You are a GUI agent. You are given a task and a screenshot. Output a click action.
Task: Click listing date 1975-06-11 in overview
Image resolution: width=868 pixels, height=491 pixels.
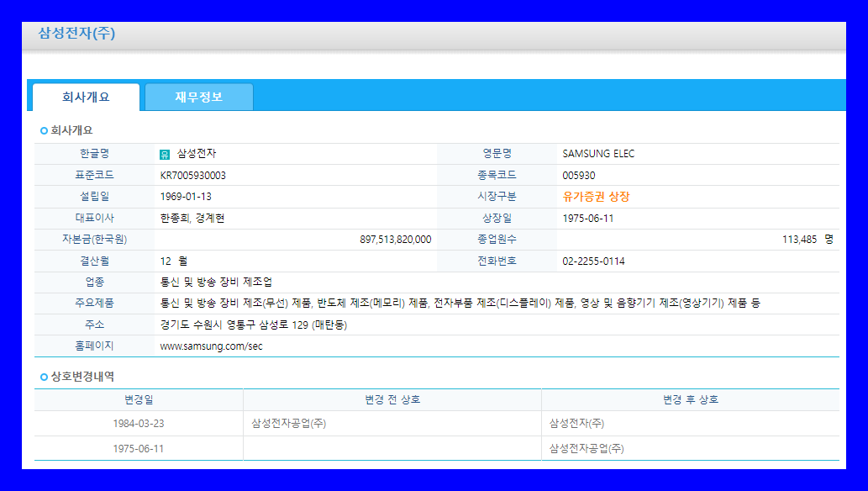[588, 218]
